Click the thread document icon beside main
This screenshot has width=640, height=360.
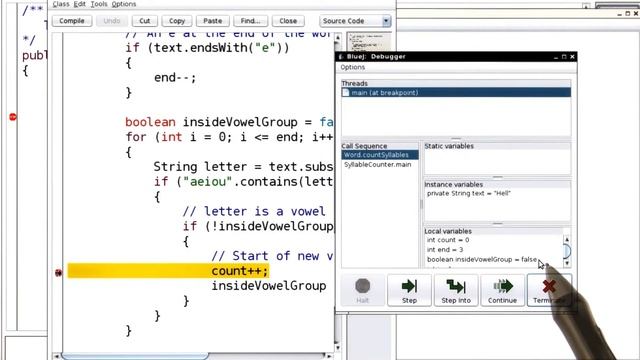click(346, 93)
